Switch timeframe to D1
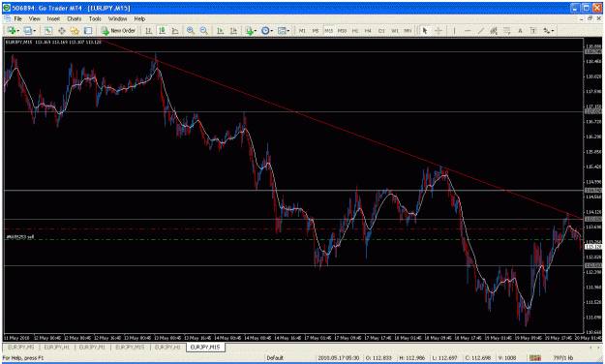 click(381, 30)
